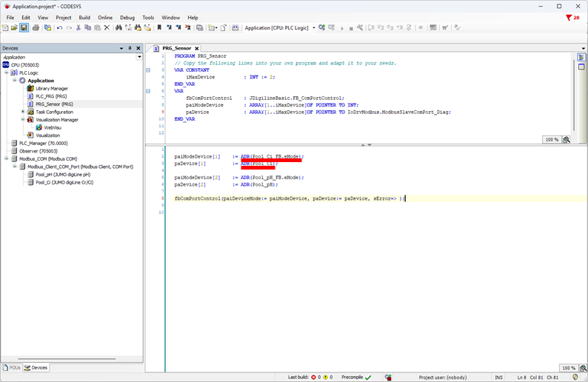Select Observer (705003) in the device tree
Screen dimensions: 588x382
point(39,151)
